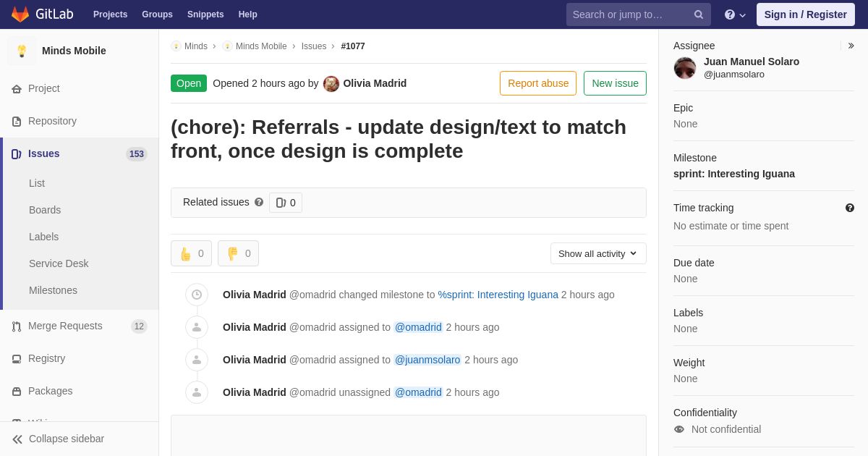Click Olivia Madrid author name in header
The width and height of the screenshot is (868, 456).
(375, 83)
